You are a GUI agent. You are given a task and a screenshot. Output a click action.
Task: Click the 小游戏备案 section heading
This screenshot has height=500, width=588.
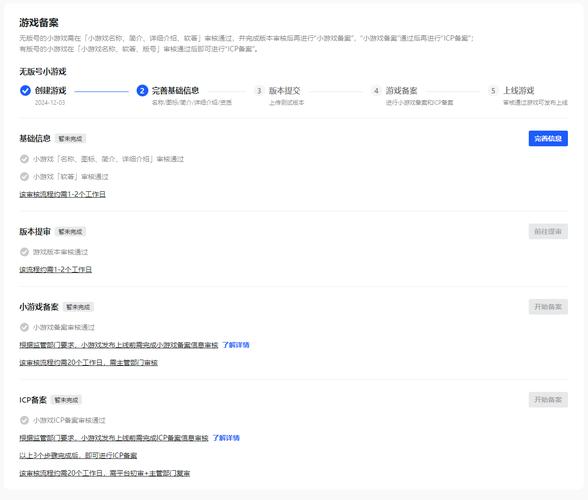39,307
